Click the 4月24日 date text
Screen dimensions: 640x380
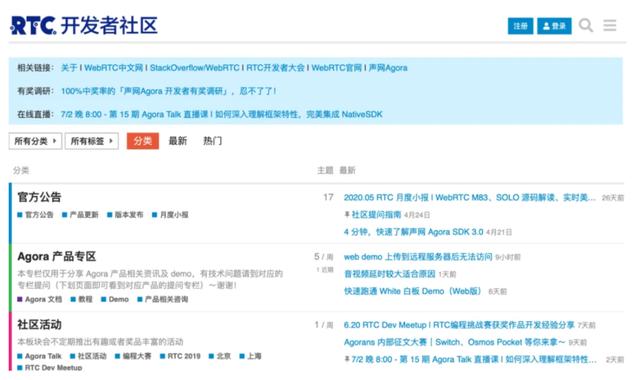(x=417, y=215)
